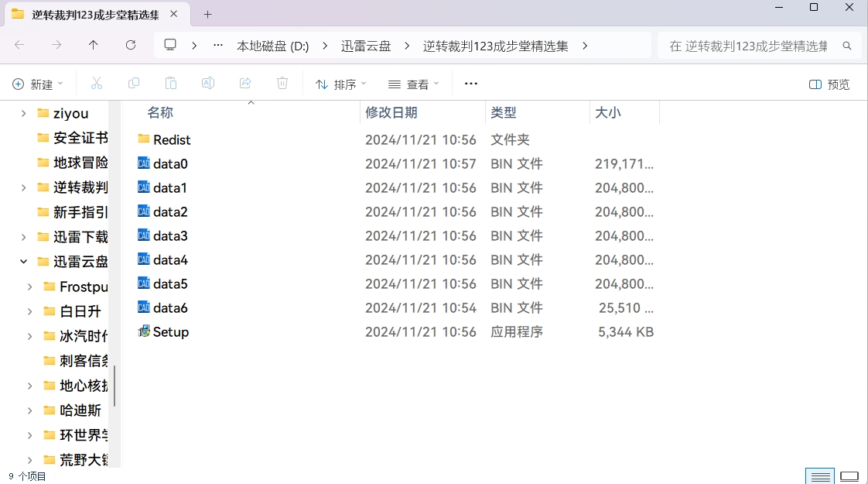Open the more options ellipsis menu

(470, 84)
